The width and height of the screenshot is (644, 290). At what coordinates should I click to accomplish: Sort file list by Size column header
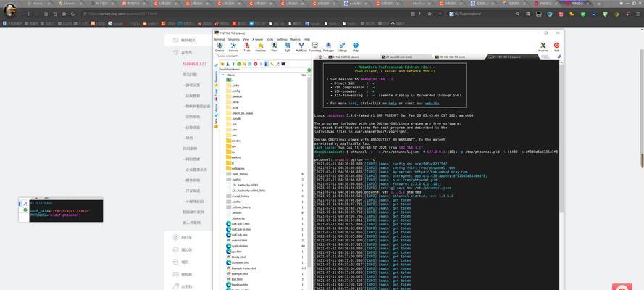click(x=304, y=75)
